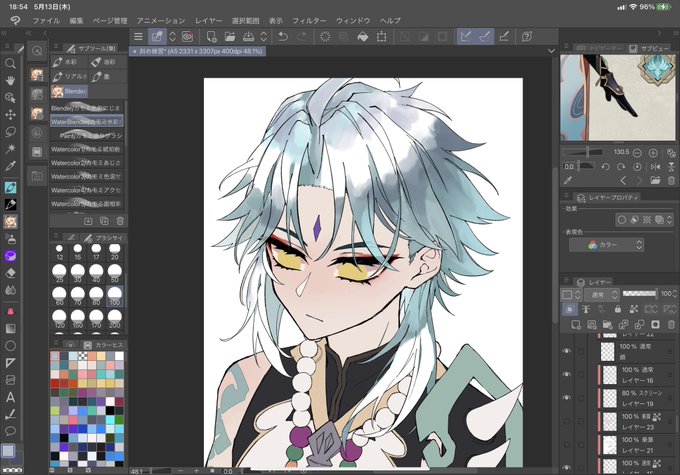Select the Figure ellipse tool

click(10, 346)
